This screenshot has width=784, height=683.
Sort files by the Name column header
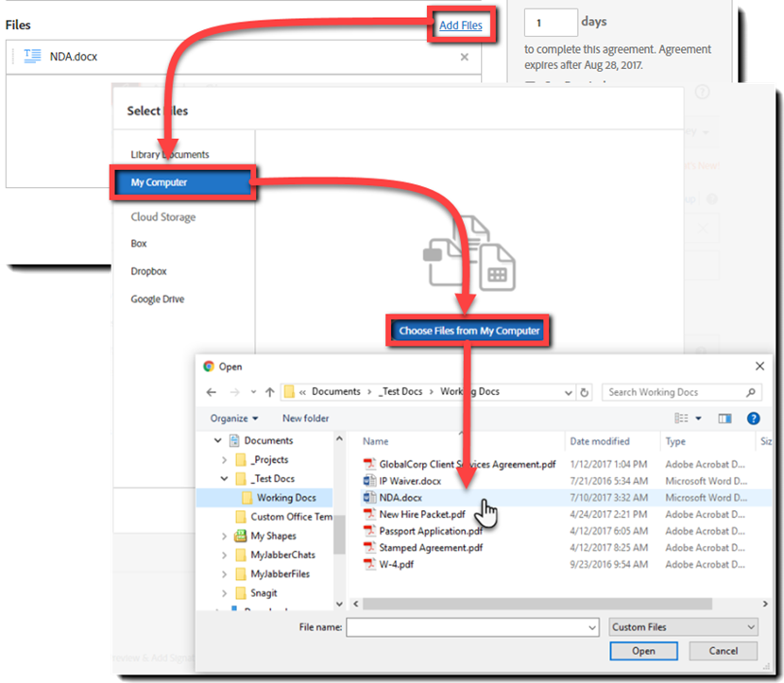point(376,441)
